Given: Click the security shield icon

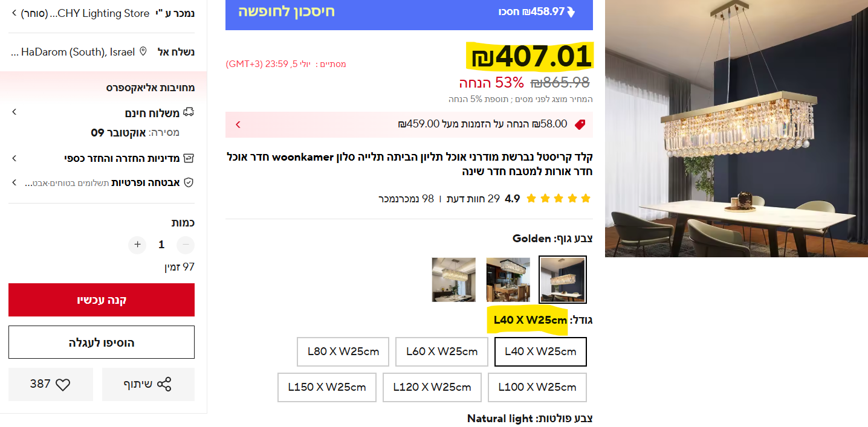Looking at the screenshot, I should point(189,182).
